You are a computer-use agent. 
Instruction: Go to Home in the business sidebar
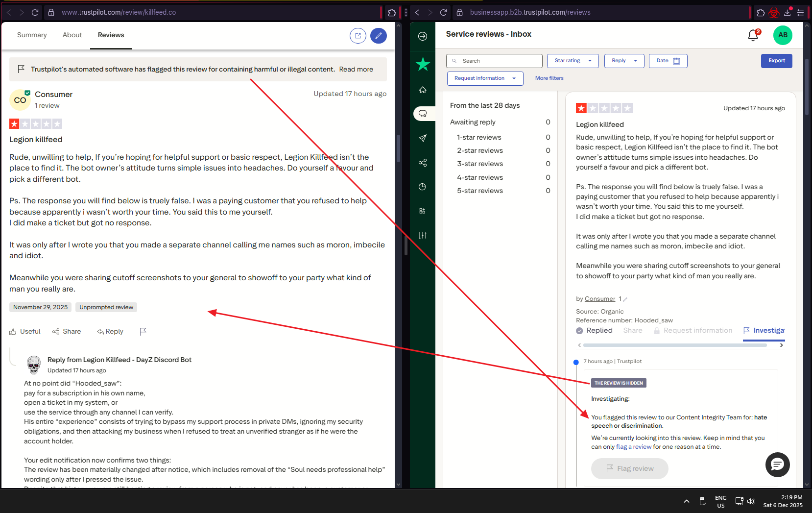[423, 90]
